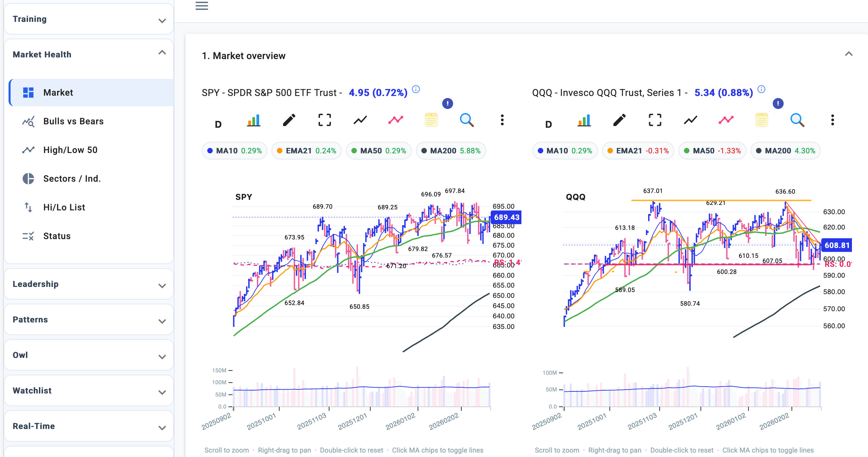Viewport: 868px width, 457px height.
Task: Toggle the SPY MA10 chip line
Action: tap(235, 151)
